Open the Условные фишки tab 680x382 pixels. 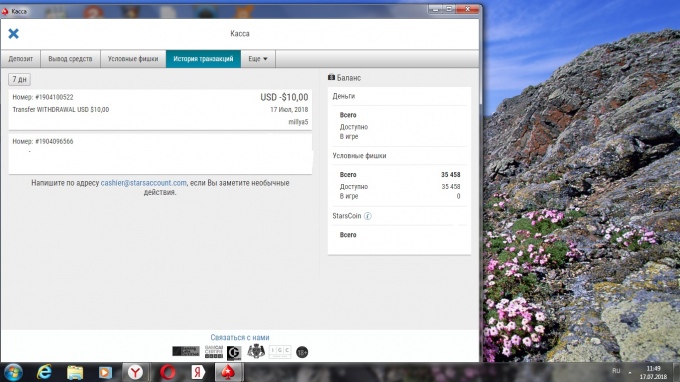click(x=133, y=59)
